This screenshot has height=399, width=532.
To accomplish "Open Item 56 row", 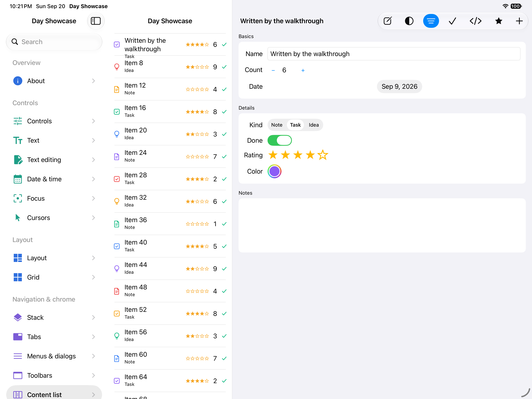I will [x=170, y=336].
